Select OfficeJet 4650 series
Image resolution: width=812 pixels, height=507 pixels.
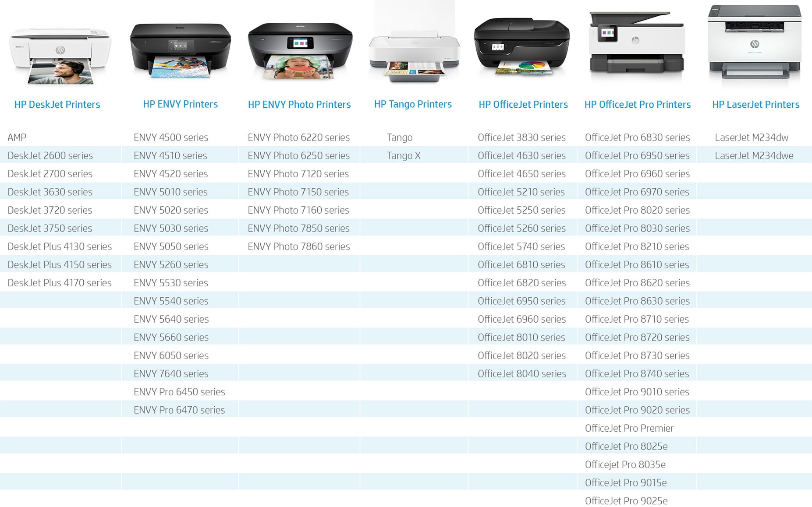coord(522,174)
